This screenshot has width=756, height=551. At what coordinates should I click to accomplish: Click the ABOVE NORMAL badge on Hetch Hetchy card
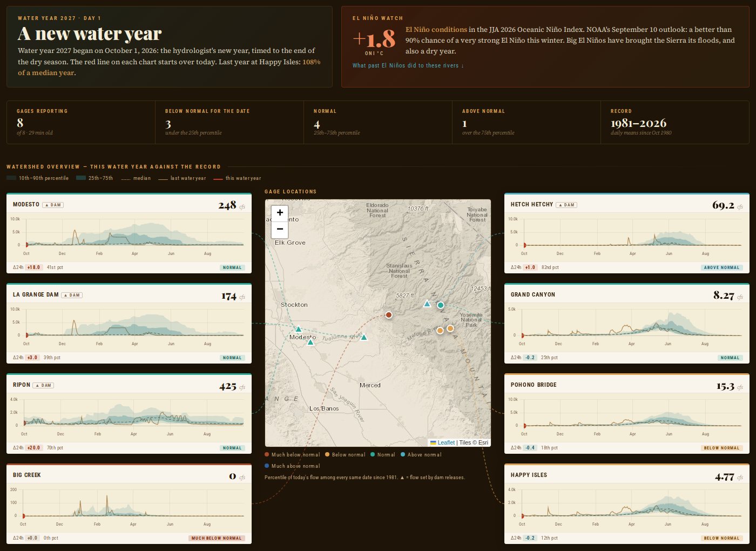[722, 267]
